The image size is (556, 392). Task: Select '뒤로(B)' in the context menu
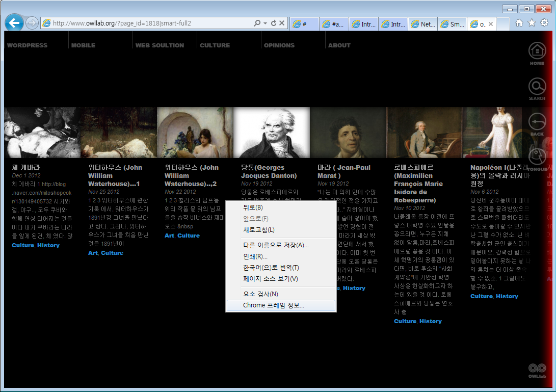tap(281, 207)
